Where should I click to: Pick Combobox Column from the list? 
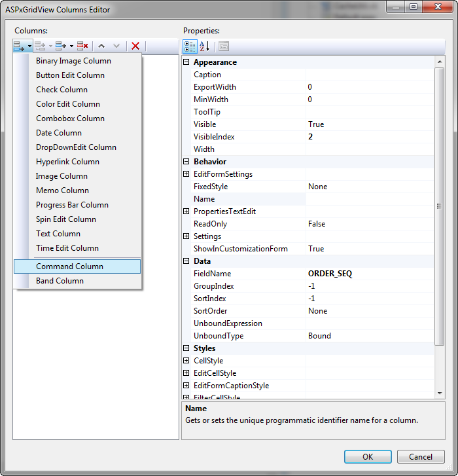pyautogui.click(x=70, y=119)
